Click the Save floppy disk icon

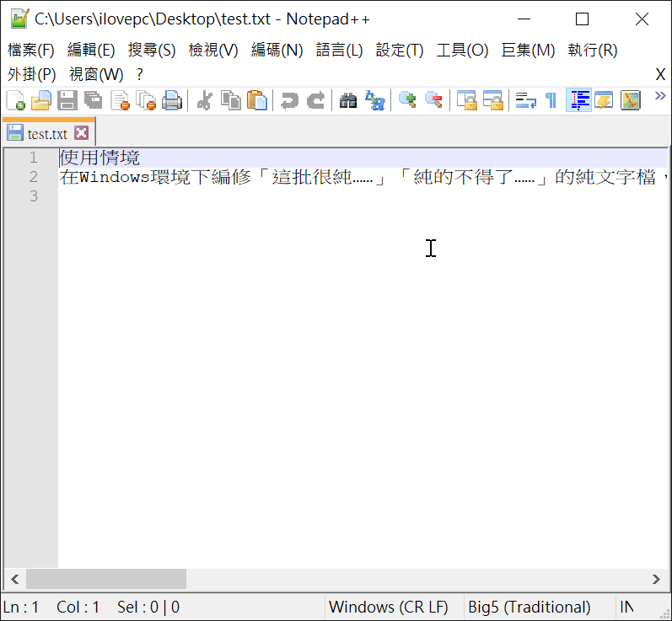point(67,100)
